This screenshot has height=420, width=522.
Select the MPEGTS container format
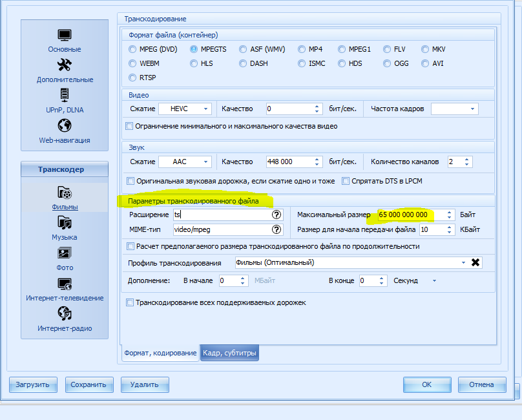pyautogui.click(x=194, y=49)
